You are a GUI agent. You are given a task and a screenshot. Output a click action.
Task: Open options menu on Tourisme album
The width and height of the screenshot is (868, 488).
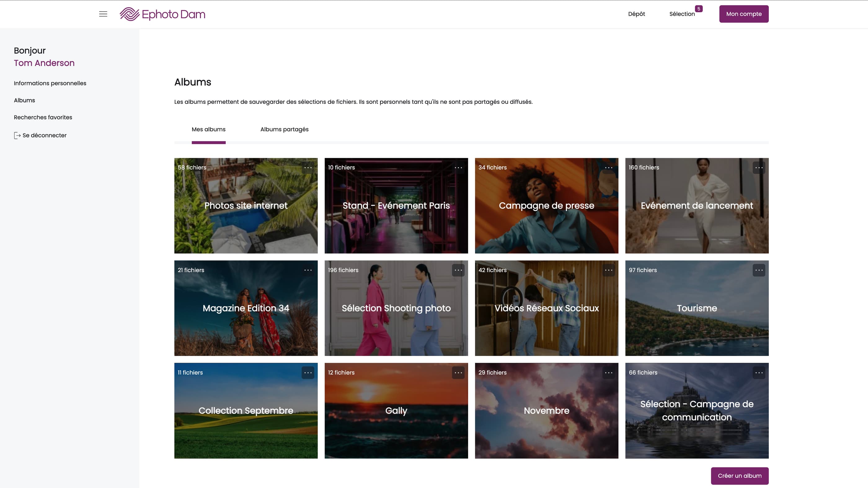pos(759,270)
